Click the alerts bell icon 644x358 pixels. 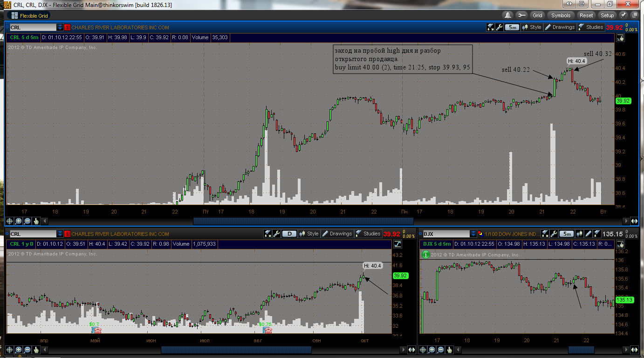pos(507,15)
